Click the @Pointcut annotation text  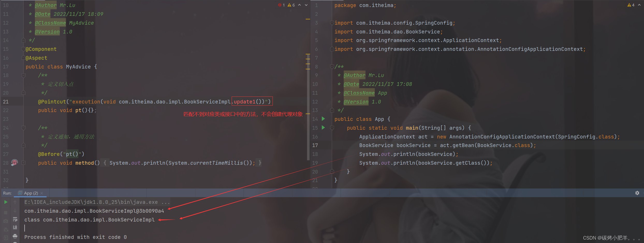point(52,102)
